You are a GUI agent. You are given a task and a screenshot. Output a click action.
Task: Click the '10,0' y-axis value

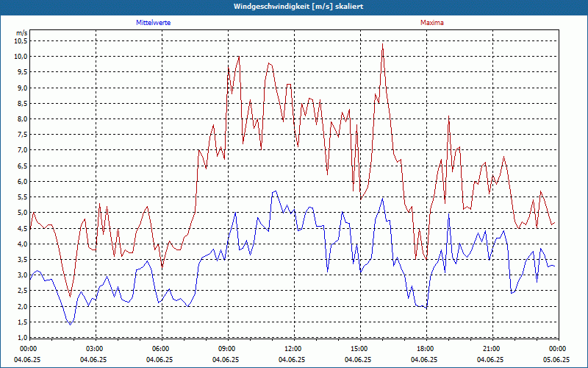click(x=21, y=57)
